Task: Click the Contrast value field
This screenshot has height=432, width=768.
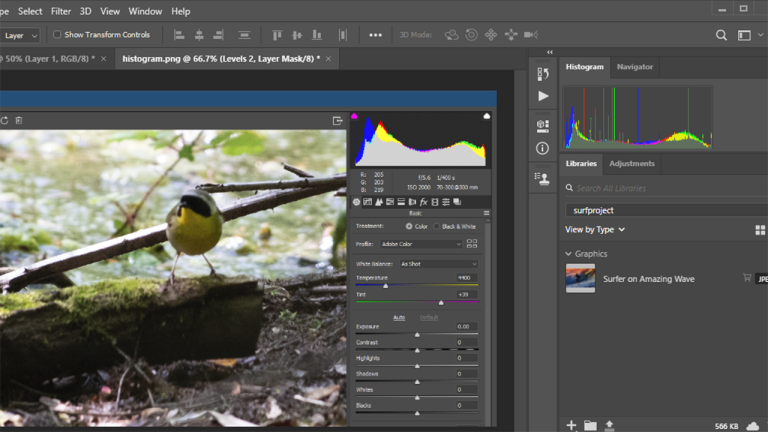Action: tap(464, 342)
